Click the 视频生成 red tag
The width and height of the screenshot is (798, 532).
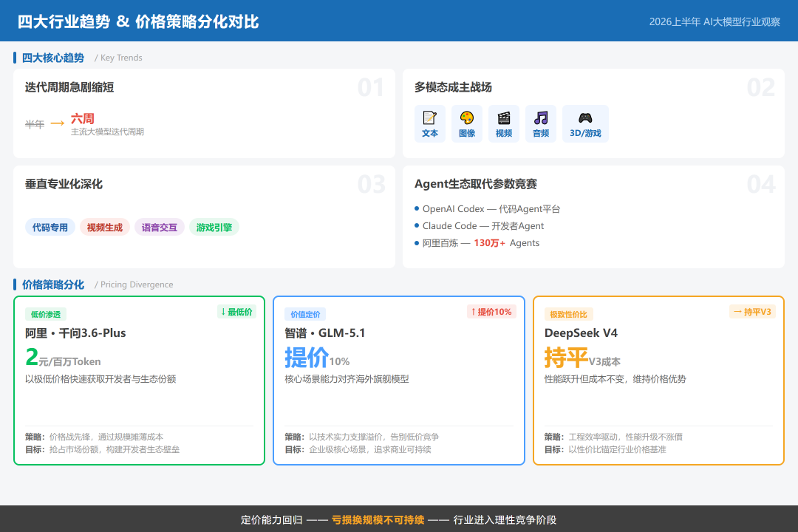(x=105, y=227)
